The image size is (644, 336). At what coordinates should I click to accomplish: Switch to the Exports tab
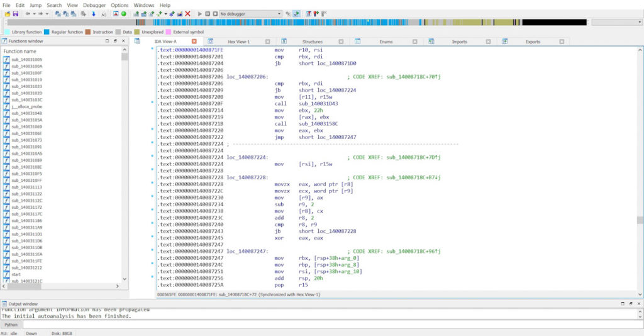pyautogui.click(x=533, y=42)
